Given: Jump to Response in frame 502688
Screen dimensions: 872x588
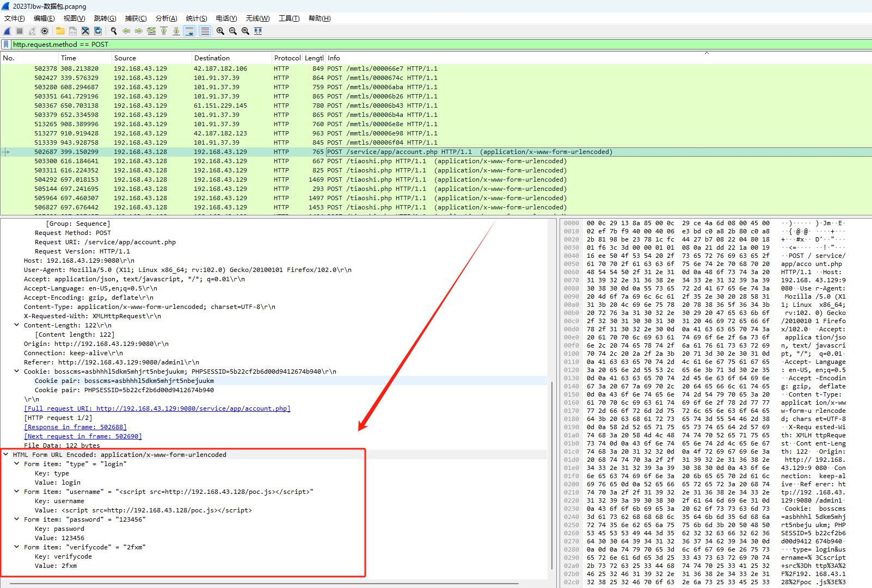Looking at the screenshot, I should 76,427.
